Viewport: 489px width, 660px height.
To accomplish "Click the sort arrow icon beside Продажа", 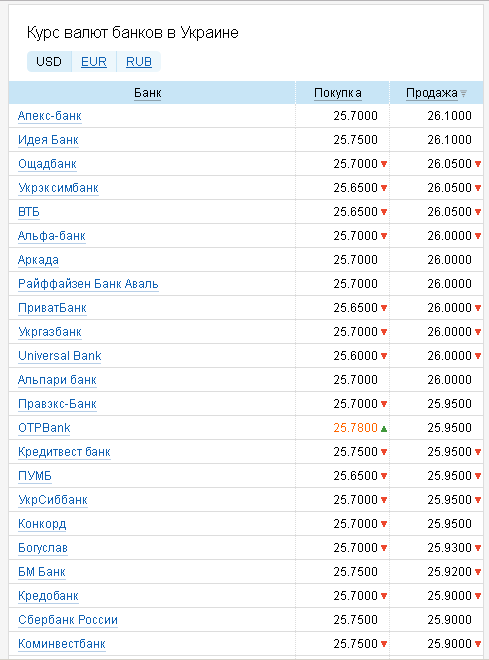I will click(463, 93).
